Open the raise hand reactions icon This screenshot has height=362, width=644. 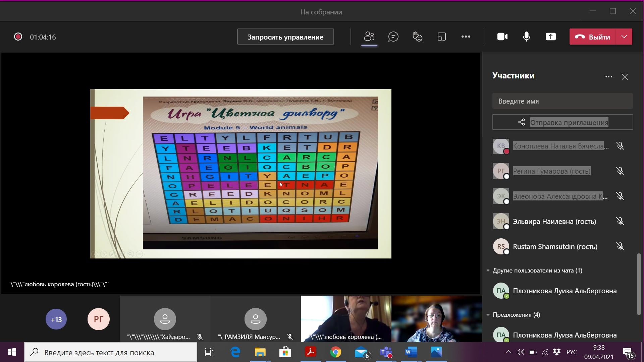(417, 37)
